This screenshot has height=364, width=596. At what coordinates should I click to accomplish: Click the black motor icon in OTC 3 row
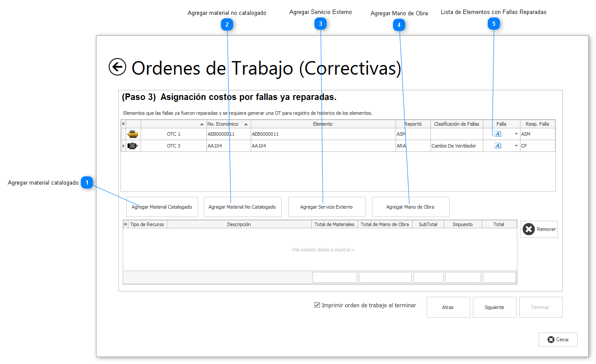(133, 146)
